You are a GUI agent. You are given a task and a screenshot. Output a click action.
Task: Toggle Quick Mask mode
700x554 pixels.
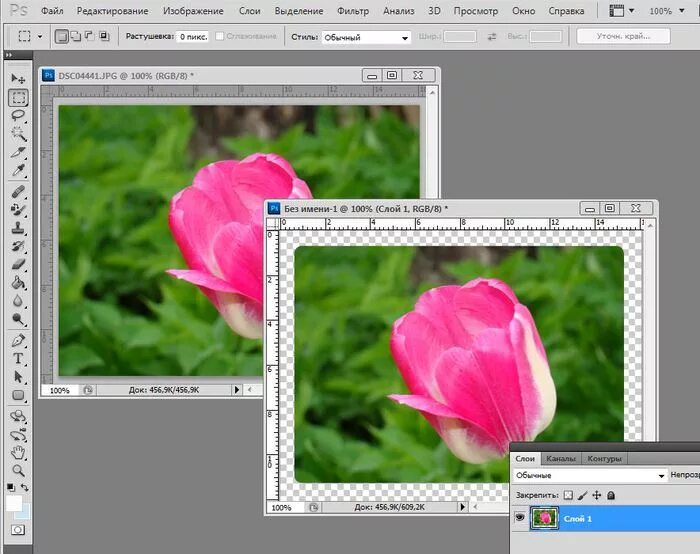(18, 530)
